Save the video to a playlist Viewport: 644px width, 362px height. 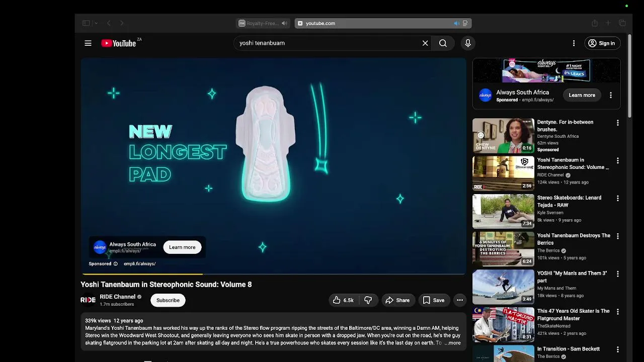pos(433,300)
